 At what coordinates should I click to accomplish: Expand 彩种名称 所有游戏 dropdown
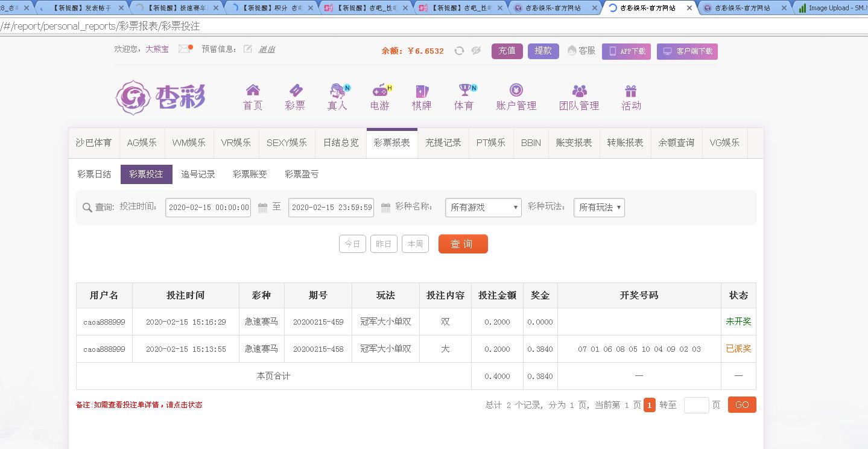coord(483,208)
